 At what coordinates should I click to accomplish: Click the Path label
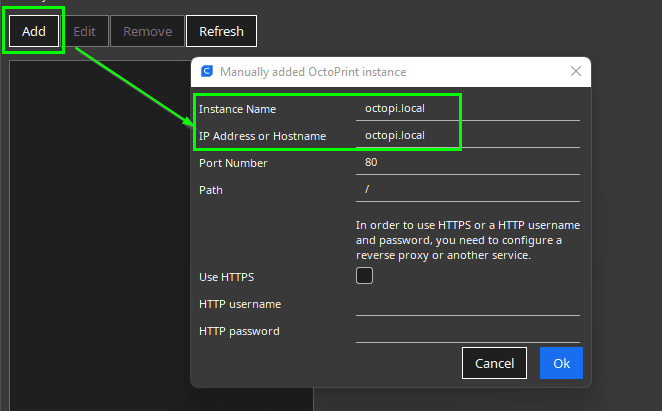point(211,190)
